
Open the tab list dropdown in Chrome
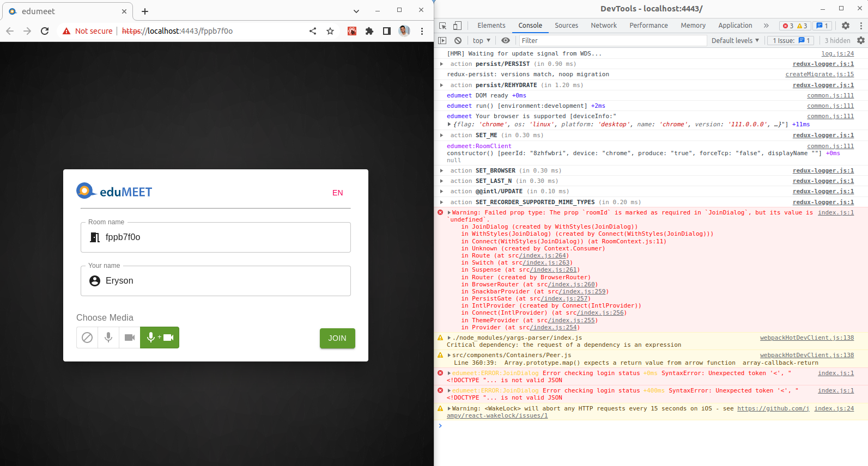tap(356, 11)
